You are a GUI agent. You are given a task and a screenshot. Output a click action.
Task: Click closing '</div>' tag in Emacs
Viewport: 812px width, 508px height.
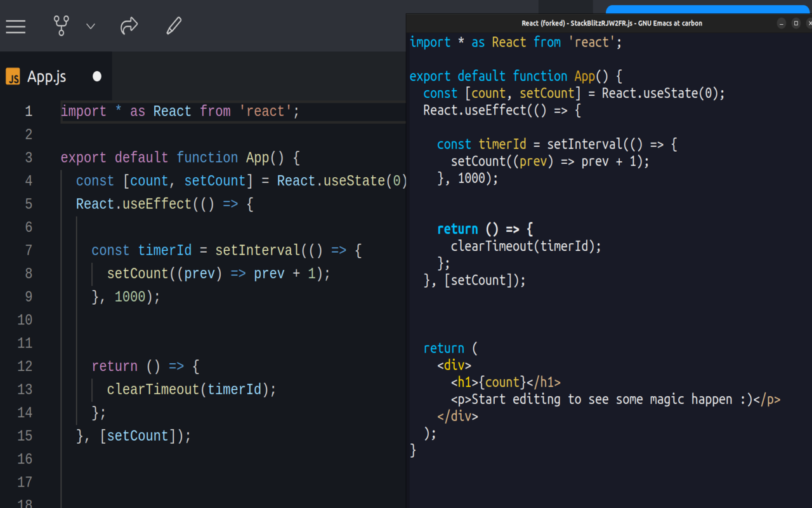(457, 417)
